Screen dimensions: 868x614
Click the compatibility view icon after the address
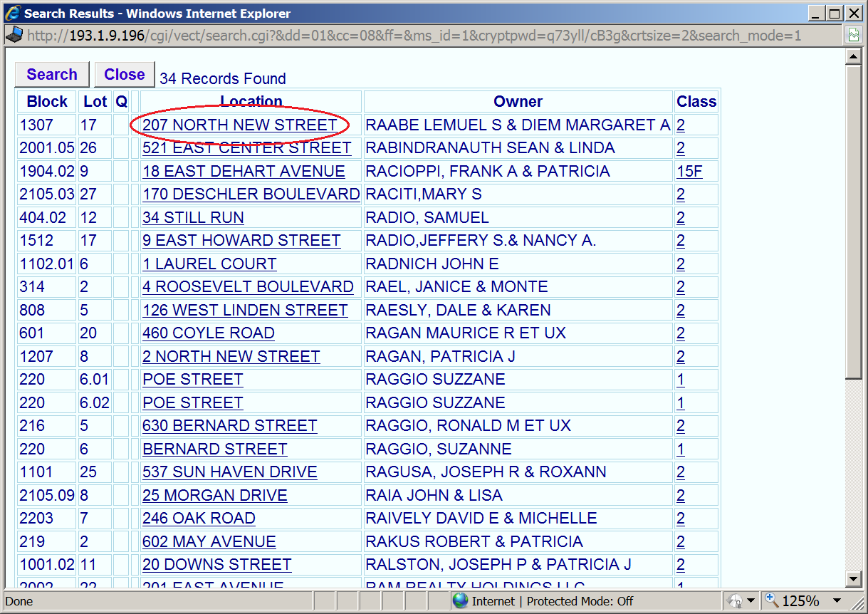pos(853,35)
